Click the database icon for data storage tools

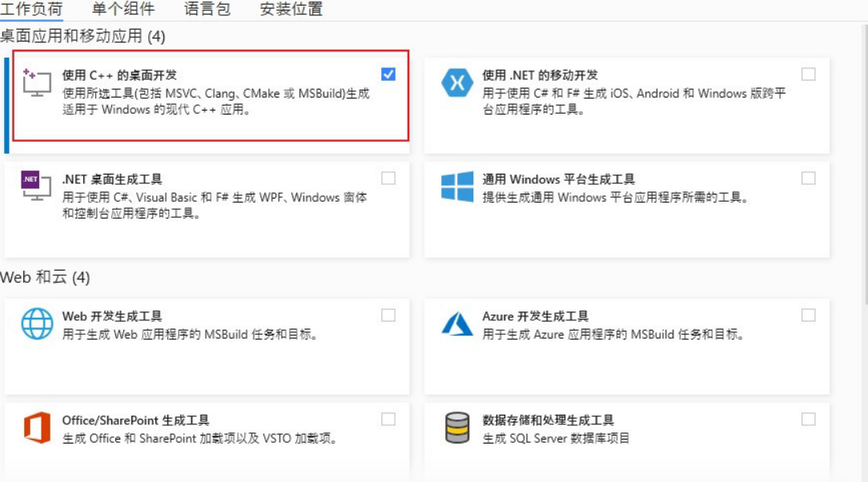[x=457, y=429]
